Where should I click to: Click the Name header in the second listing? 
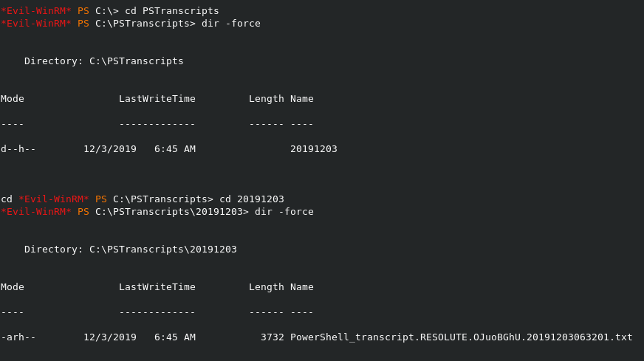click(301, 287)
